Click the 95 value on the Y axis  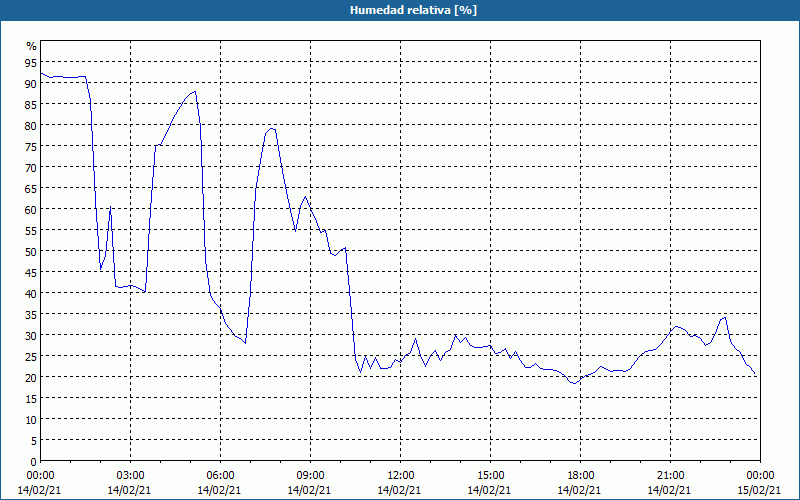(x=31, y=63)
